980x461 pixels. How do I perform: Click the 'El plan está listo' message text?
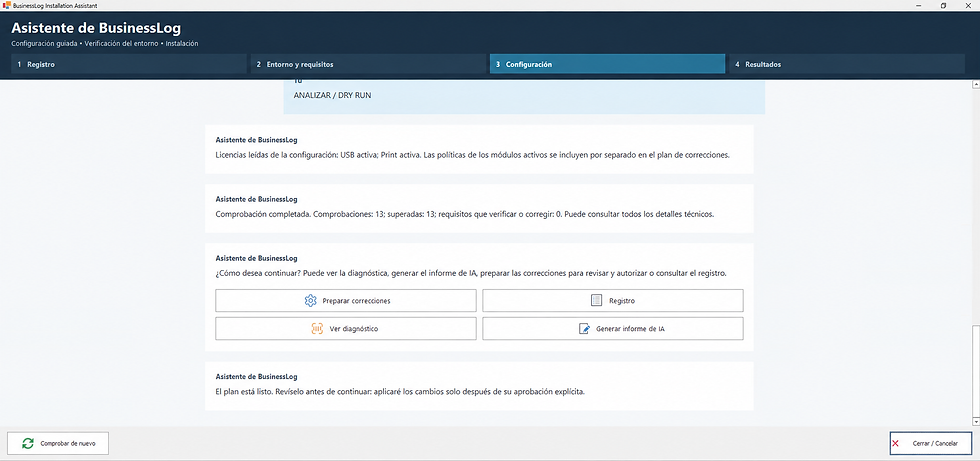point(400,392)
